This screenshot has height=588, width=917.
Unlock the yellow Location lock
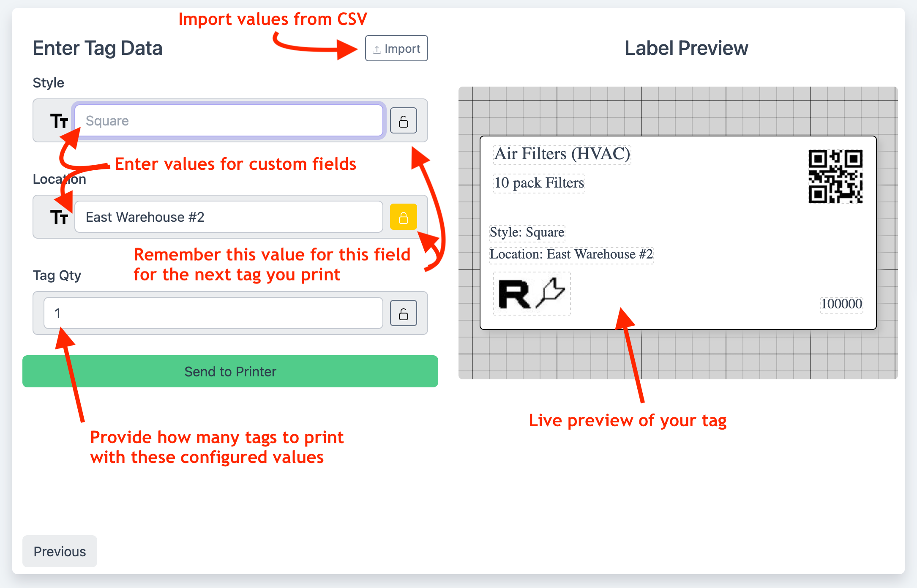[403, 217]
